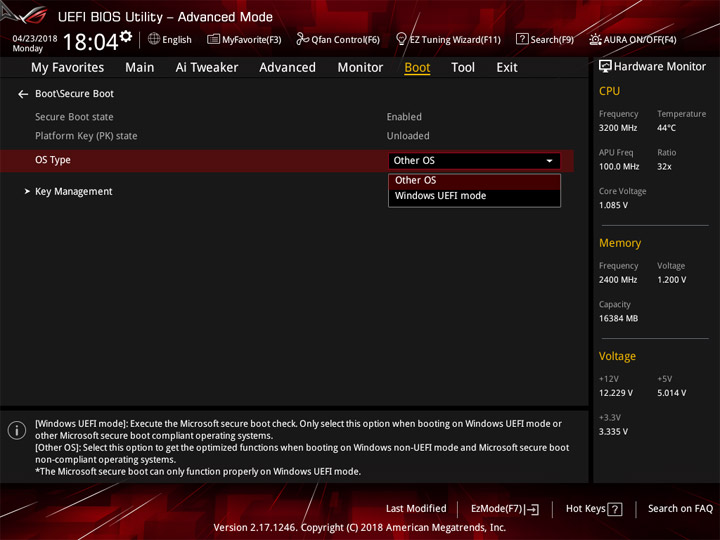Open the My Favorites tab
This screenshot has width=720, height=540.
point(68,68)
